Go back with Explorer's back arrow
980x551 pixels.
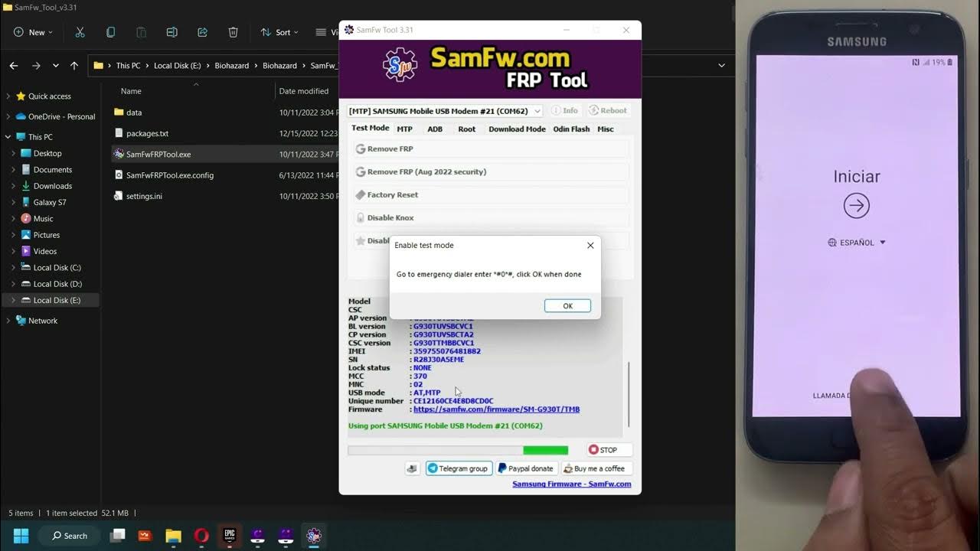pyautogui.click(x=14, y=66)
